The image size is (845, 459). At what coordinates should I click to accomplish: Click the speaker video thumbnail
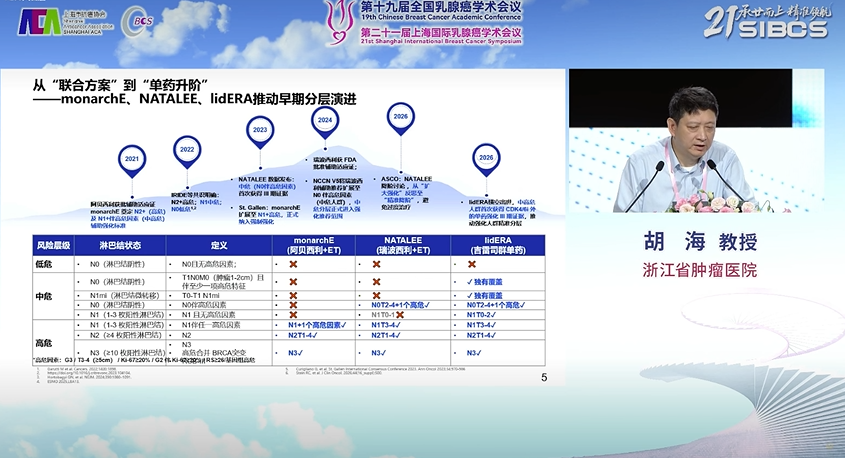tap(696, 140)
